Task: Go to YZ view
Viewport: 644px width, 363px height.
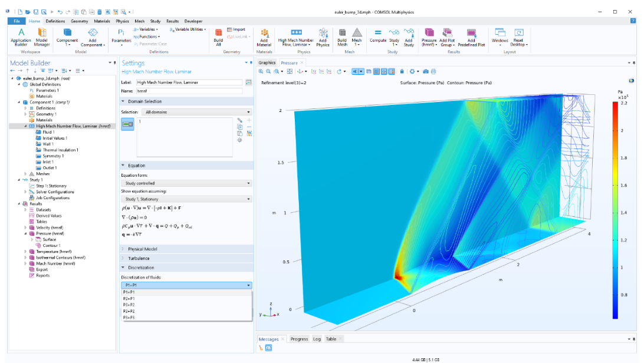Action: [x=321, y=71]
